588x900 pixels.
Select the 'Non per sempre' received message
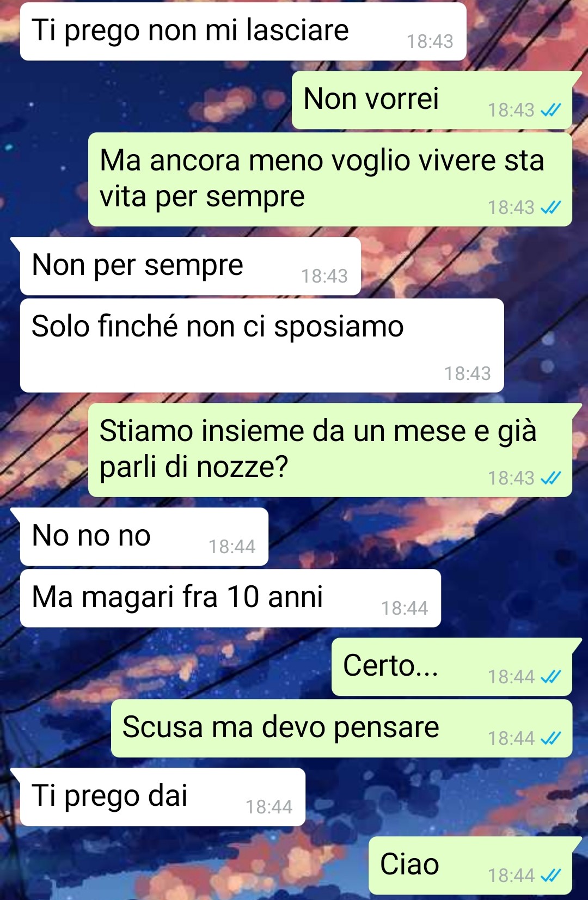191,266
